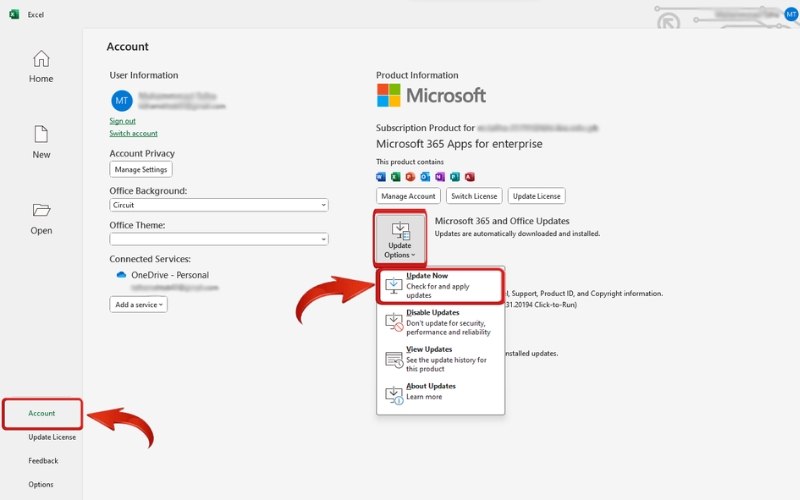Viewport: 800px width, 500px height.
Task: Click the 'This product contains' label
Action: 410,162
